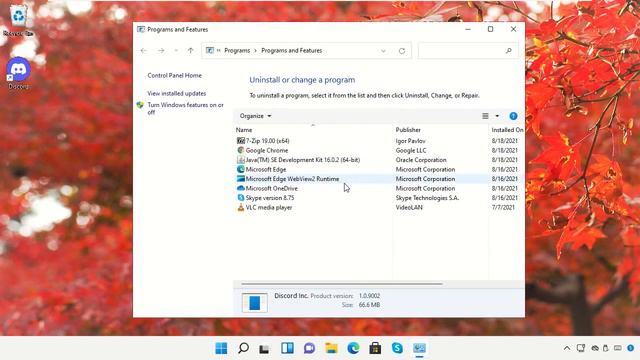Click the VLC media player text

[x=269, y=207]
